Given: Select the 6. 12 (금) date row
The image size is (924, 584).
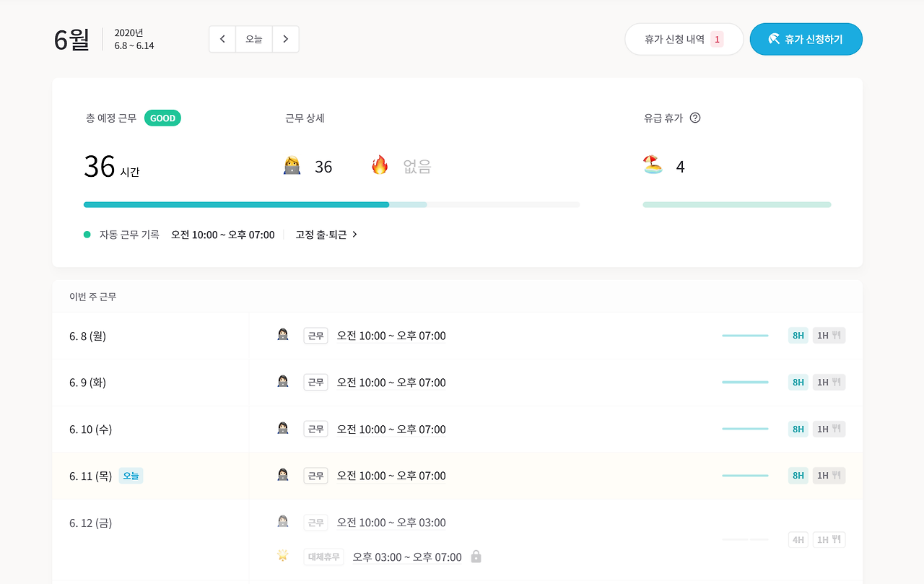Looking at the screenshot, I should [x=458, y=540].
